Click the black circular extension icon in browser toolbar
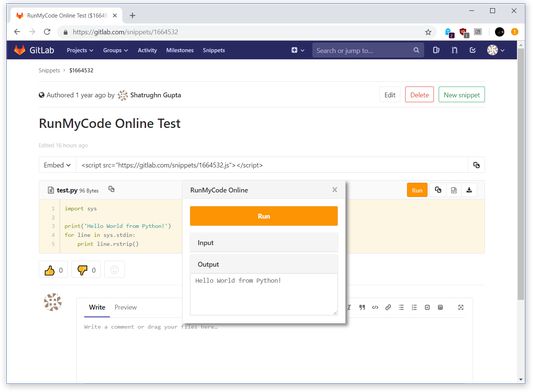 point(499,32)
